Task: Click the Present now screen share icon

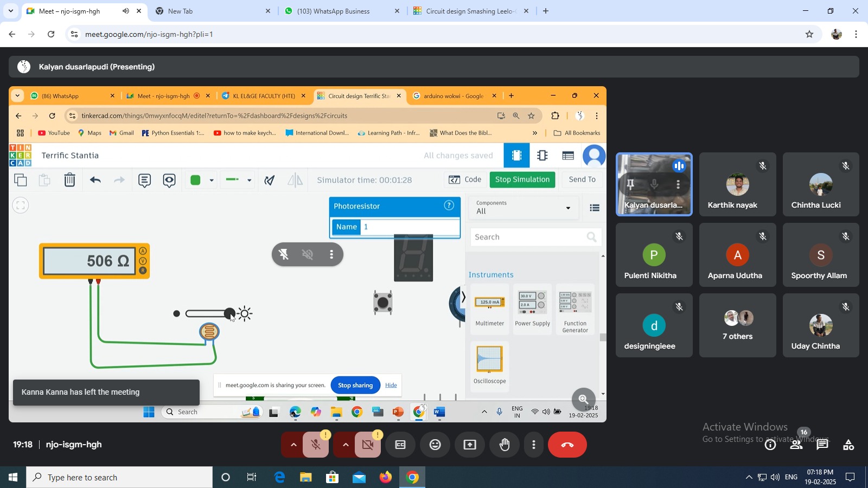Action: point(470,445)
